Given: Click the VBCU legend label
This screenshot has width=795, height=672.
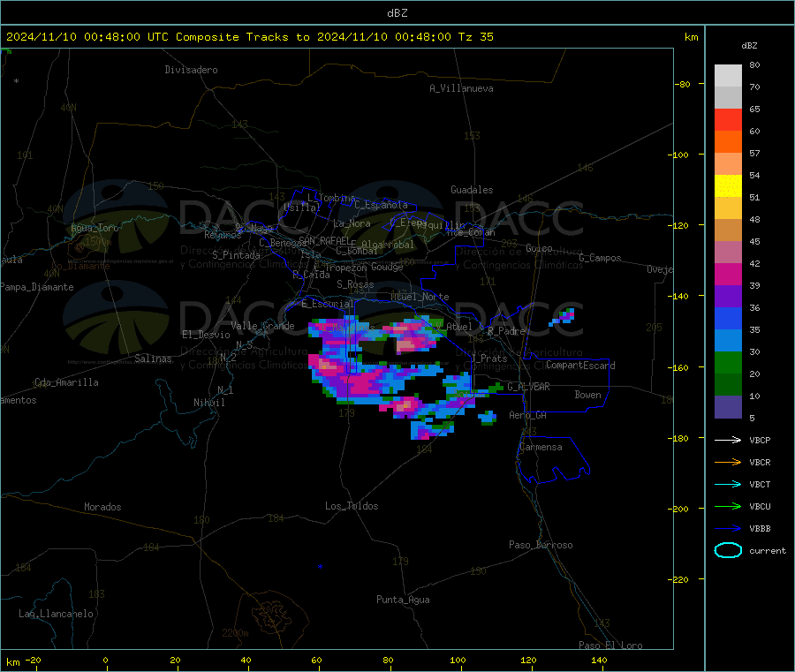Looking at the screenshot, I should tap(760, 506).
